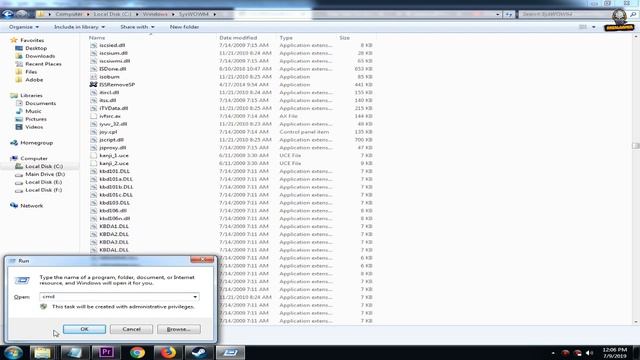Click the Favorites star icon
This screenshot has width=640, height=360.
tap(14, 40)
